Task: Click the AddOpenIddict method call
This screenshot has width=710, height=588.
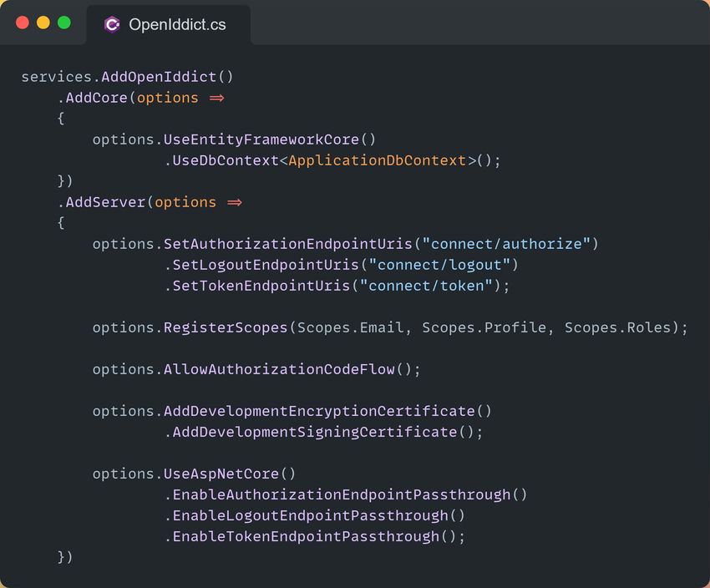Action: click(x=167, y=77)
